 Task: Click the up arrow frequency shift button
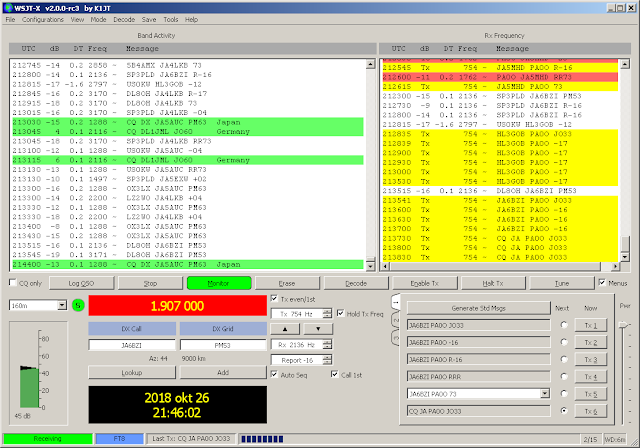coord(285,329)
